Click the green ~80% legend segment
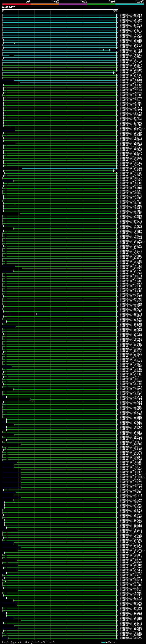The image size is (146, 644). pos(101,4)
